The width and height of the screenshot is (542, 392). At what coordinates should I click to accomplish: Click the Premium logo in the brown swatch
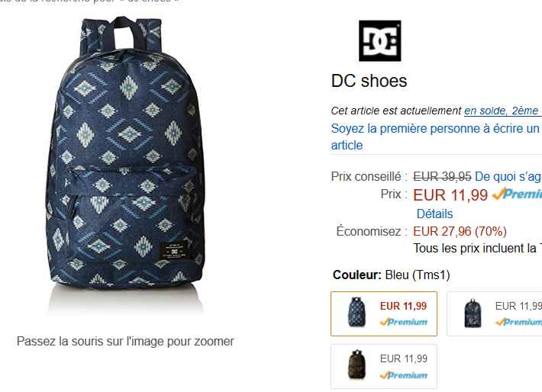pyautogui.click(x=404, y=375)
